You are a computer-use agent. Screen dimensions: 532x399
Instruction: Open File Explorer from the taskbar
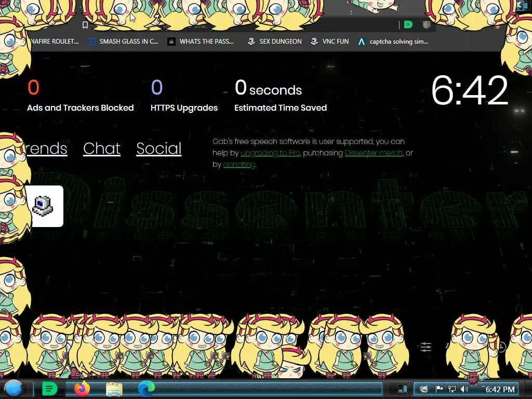point(114,389)
